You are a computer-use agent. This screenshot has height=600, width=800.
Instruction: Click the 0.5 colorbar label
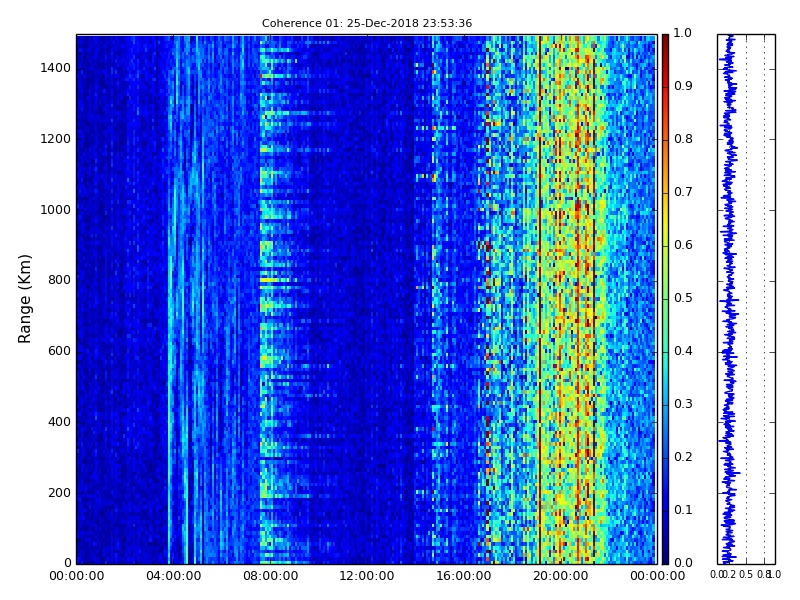pos(683,298)
